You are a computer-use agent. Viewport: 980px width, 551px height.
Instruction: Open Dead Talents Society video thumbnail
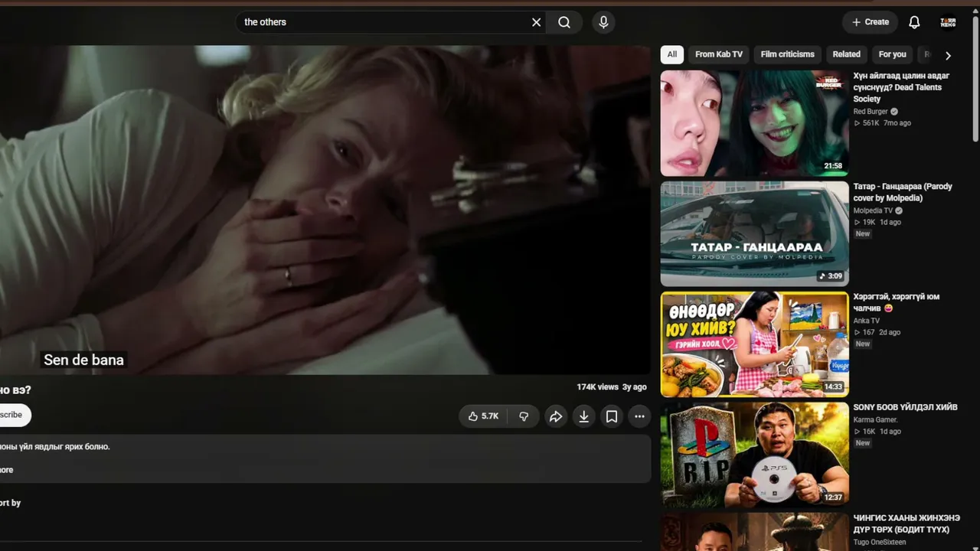[x=755, y=123]
